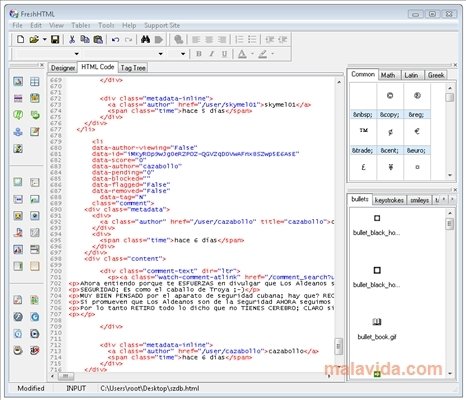Viewport: 466px width, 400px height.
Task: Click the code editor vertical scrollbar thumb
Action: click(338, 346)
